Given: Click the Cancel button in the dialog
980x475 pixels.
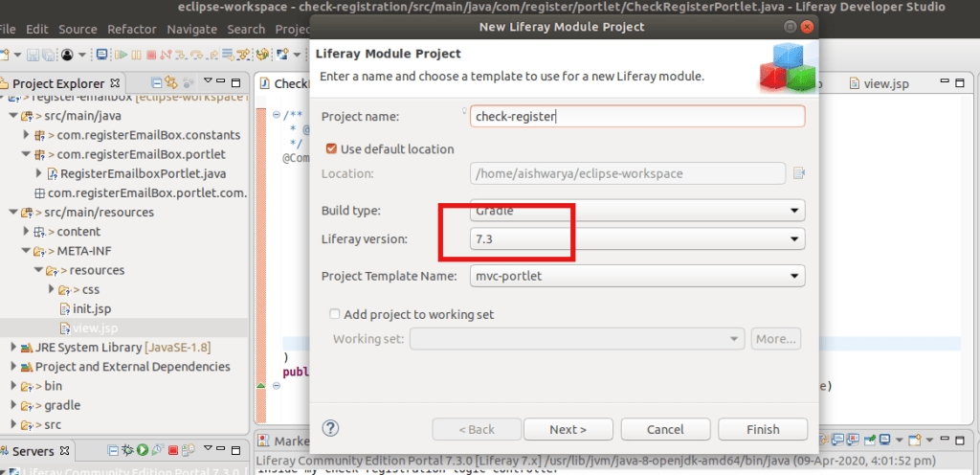Looking at the screenshot, I should pyautogui.click(x=664, y=429).
